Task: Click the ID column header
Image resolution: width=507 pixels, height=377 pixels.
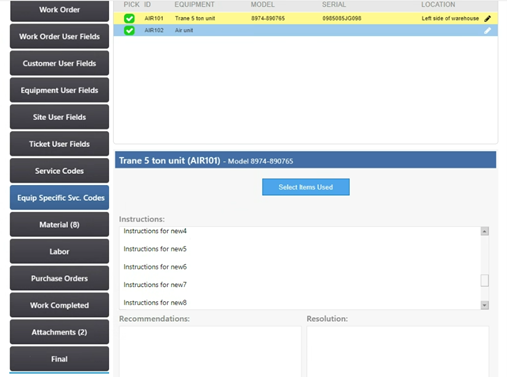Action: click(x=147, y=5)
